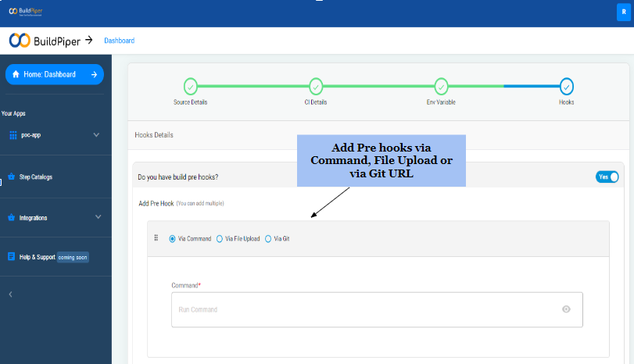Click the Add Pre Hook label
The image size is (634, 364).
tap(156, 203)
